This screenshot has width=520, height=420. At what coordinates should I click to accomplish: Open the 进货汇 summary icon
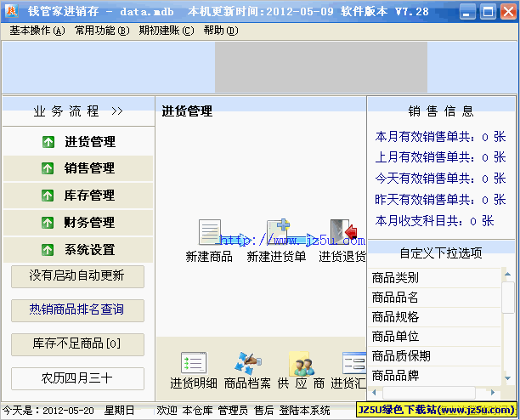tap(353, 363)
